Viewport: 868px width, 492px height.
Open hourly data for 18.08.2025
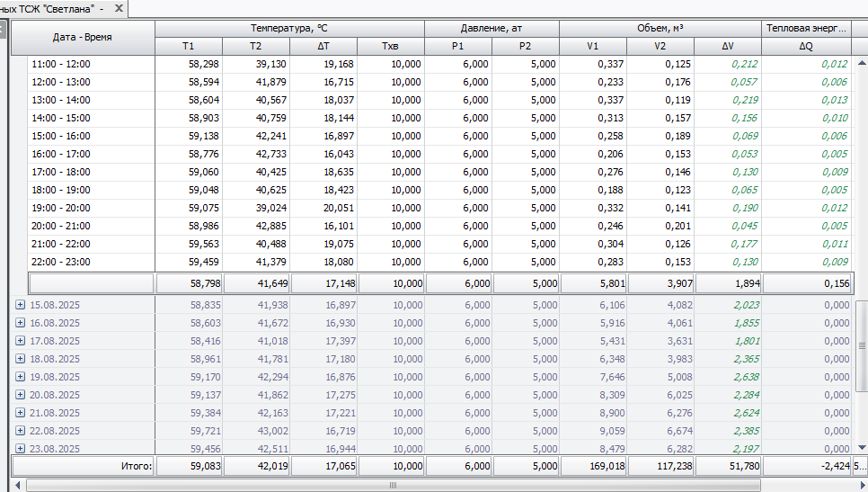click(x=20, y=359)
